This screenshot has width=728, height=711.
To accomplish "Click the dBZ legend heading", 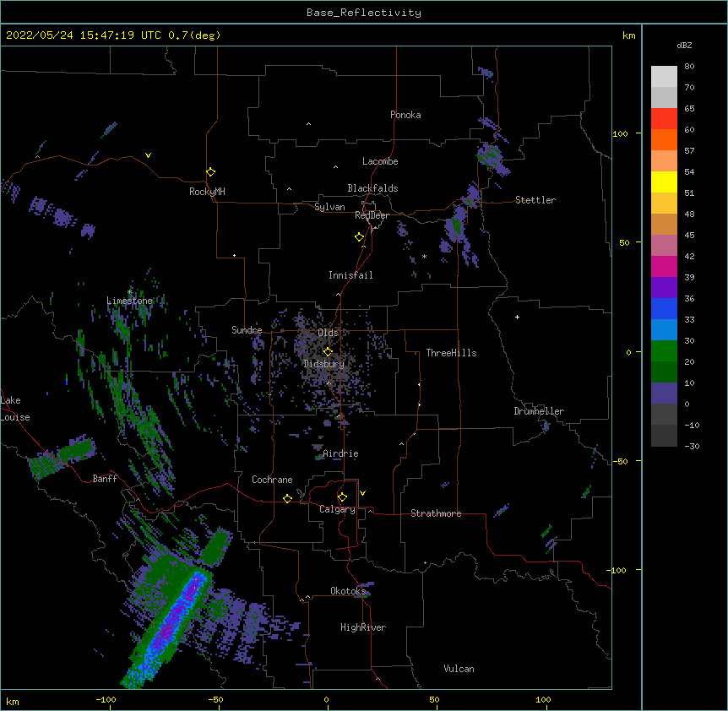I will pyautogui.click(x=684, y=46).
